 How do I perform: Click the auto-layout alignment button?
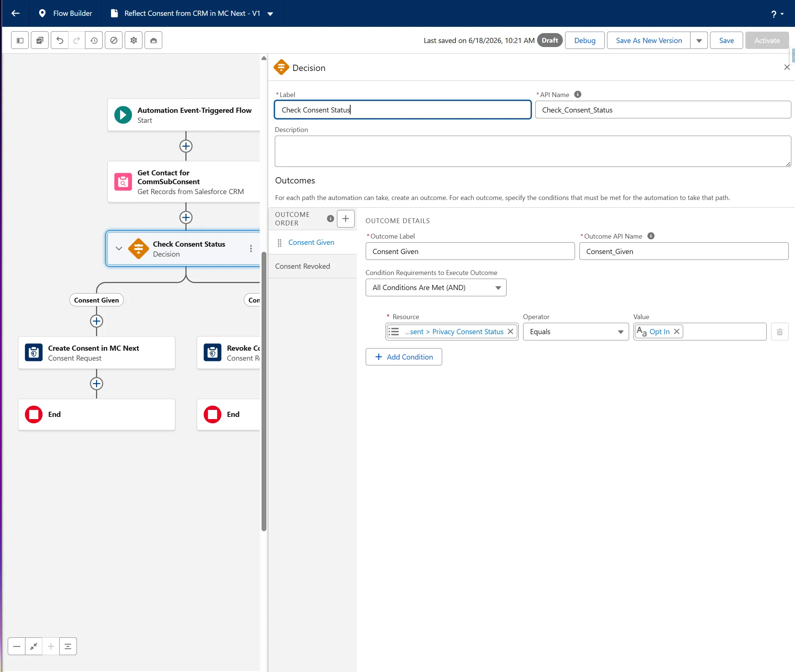[x=68, y=647]
